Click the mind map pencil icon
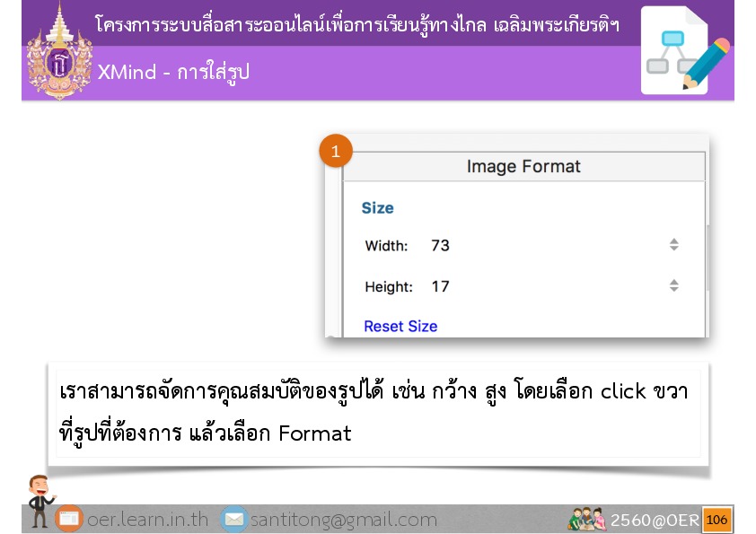 (686, 51)
